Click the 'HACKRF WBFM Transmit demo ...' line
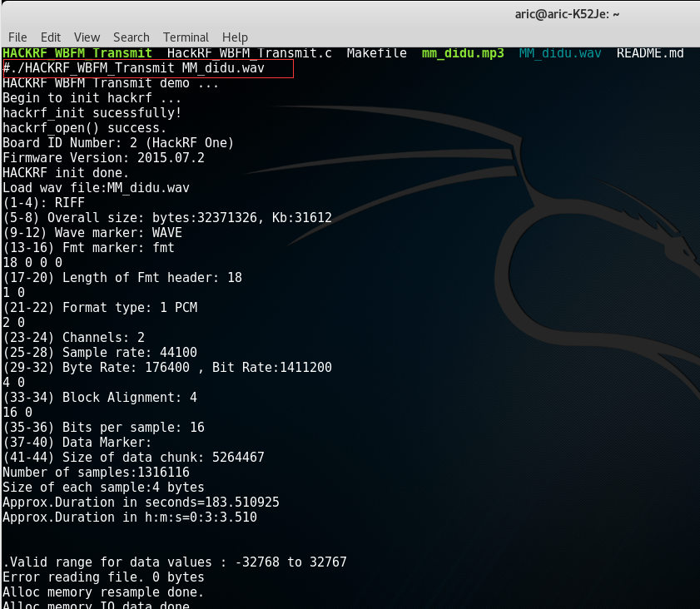The image size is (700, 609). click(x=111, y=83)
